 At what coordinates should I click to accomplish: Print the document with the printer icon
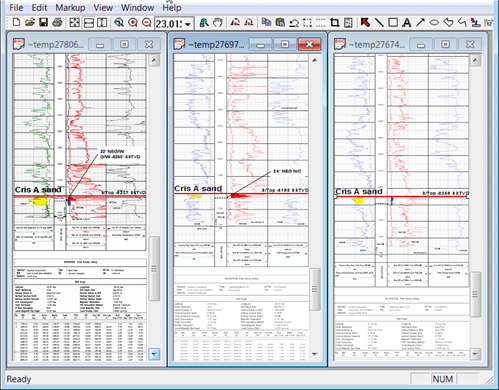(57, 23)
